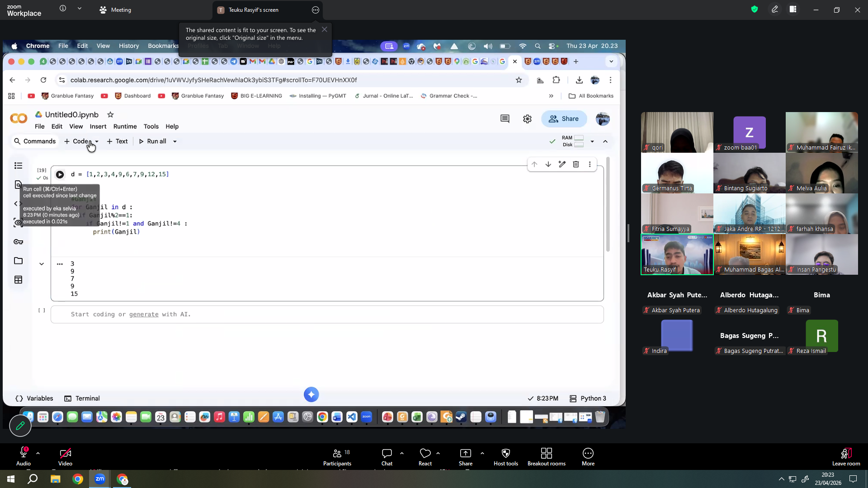The image size is (868, 488).
Task: Click the empty code cell input
Action: coord(327,314)
